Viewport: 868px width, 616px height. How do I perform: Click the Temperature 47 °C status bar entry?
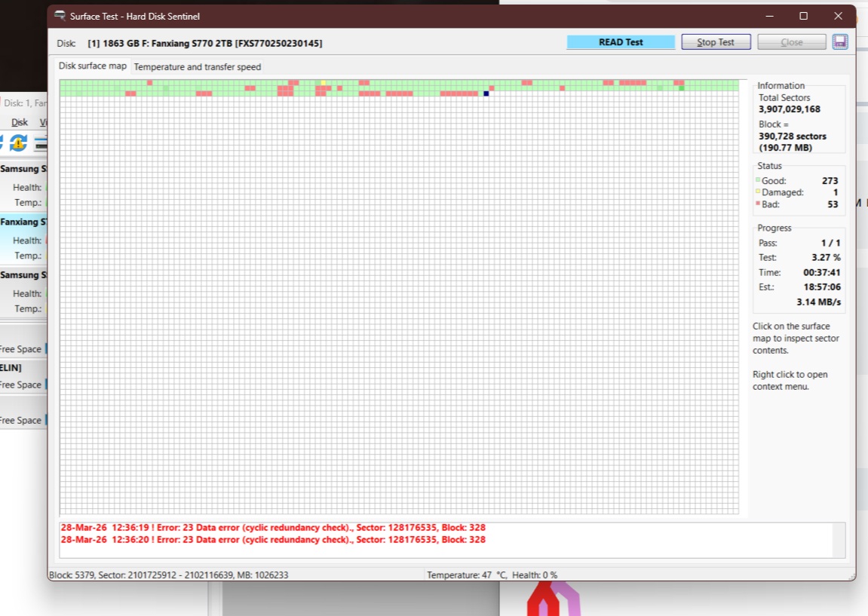pyautogui.click(x=467, y=575)
